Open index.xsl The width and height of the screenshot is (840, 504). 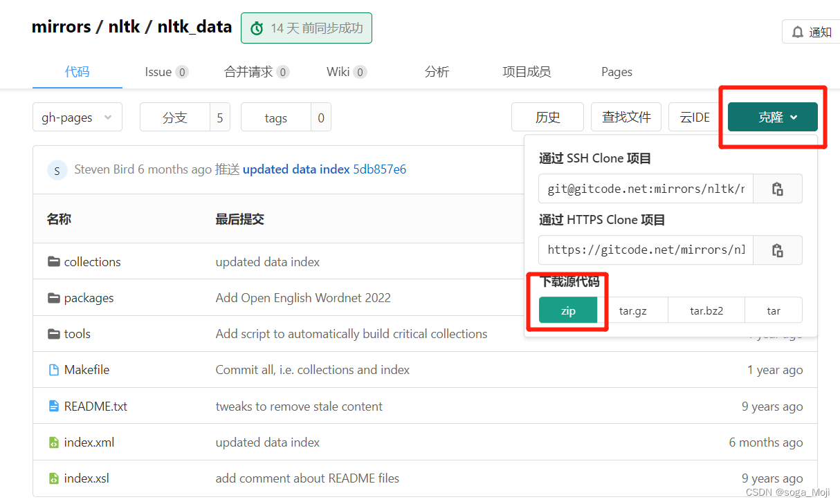86,478
